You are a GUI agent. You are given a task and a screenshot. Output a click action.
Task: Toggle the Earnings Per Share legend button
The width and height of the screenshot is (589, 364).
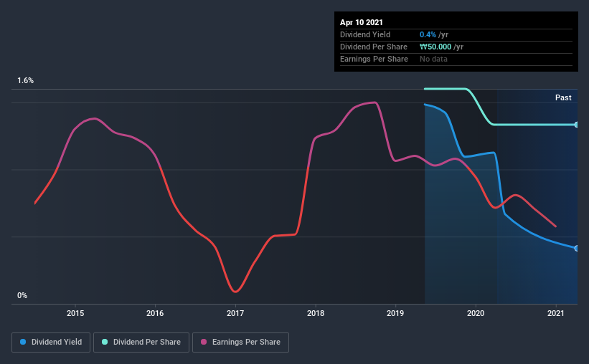(240, 343)
